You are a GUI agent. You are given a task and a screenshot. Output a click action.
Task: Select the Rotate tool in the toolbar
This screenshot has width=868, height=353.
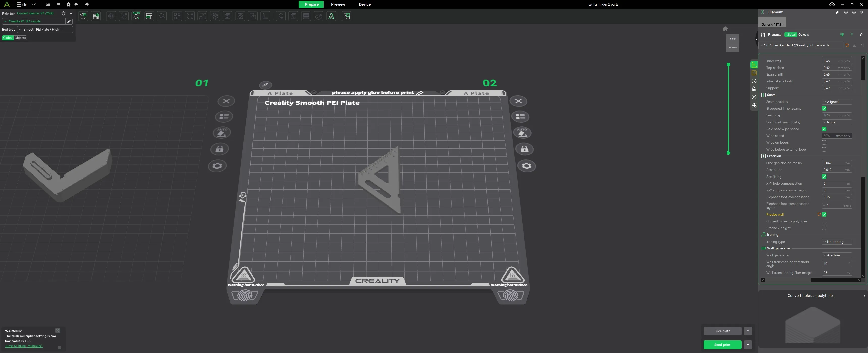pyautogui.click(x=124, y=16)
